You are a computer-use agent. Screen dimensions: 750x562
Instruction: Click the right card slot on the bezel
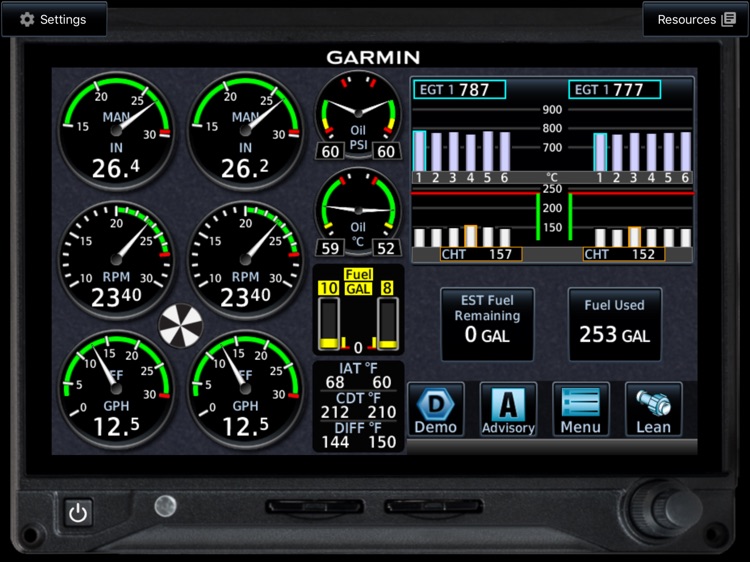click(x=433, y=507)
